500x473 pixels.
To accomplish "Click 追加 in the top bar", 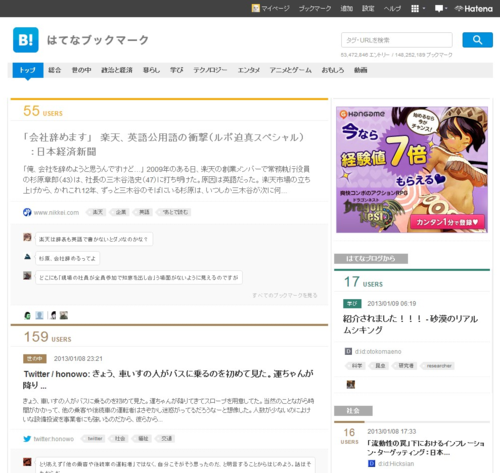I will (x=347, y=8).
